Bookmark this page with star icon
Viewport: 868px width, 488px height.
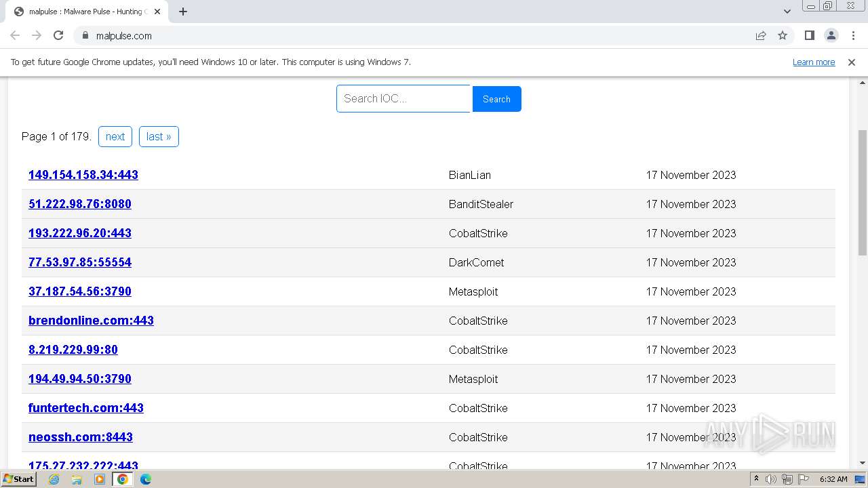click(783, 35)
